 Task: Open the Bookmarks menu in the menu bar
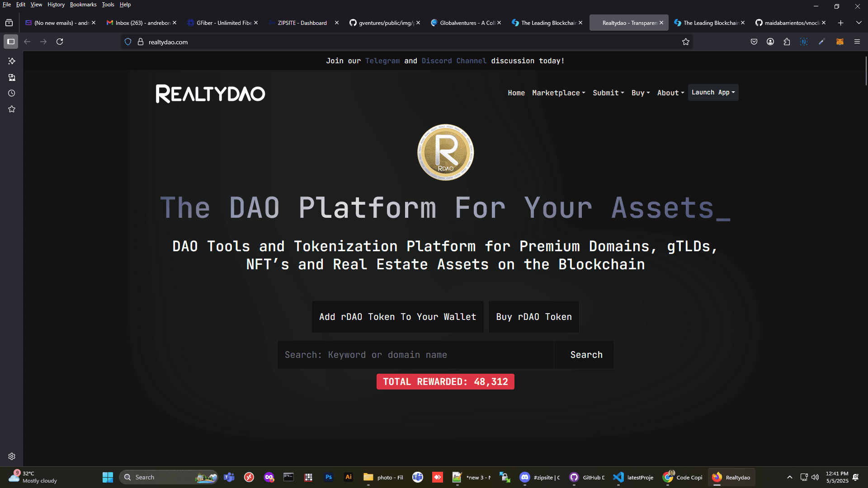point(83,5)
